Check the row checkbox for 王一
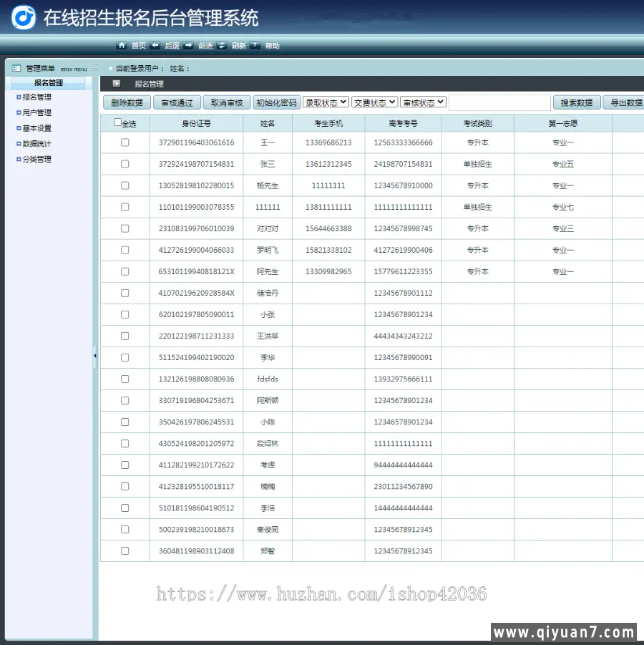This screenshot has width=644, height=645. pyautogui.click(x=125, y=142)
